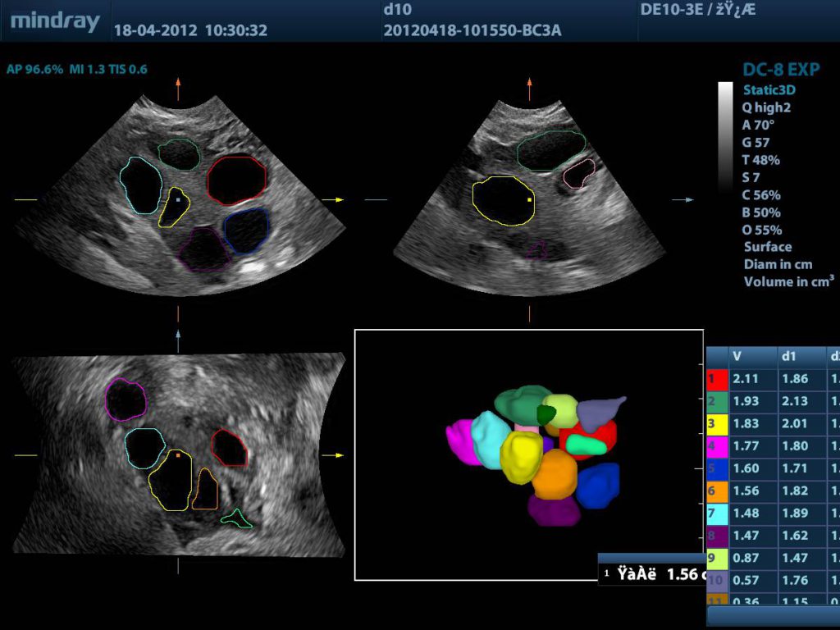Select the blue follicle in the 3D rendering
The width and height of the screenshot is (840, 630).
pyautogui.click(x=597, y=484)
